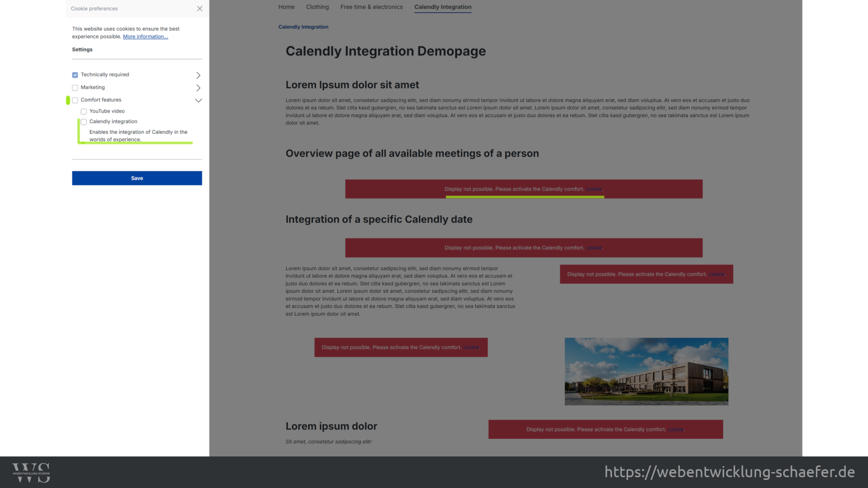Click the 'Lorem Ipsum dolor sit amet' heading
Viewport: 868px width, 488px height.
click(x=352, y=85)
